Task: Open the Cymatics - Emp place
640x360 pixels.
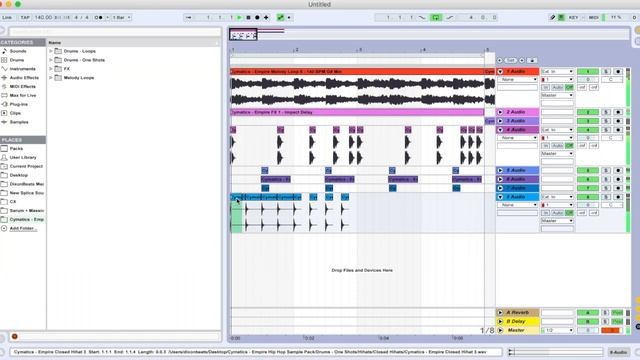Action: 27,220
